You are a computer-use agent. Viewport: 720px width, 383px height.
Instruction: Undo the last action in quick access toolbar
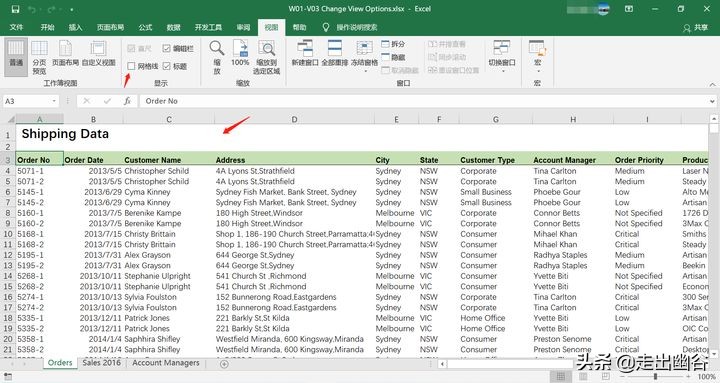(x=32, y=9)
